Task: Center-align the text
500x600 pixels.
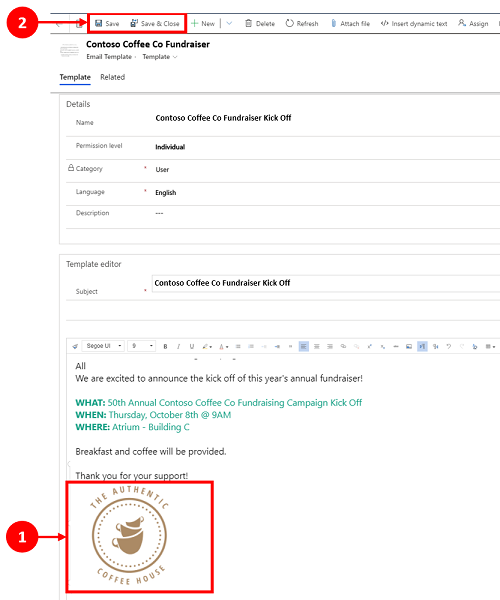Action: pyautogui.click(x=317, y=346)
